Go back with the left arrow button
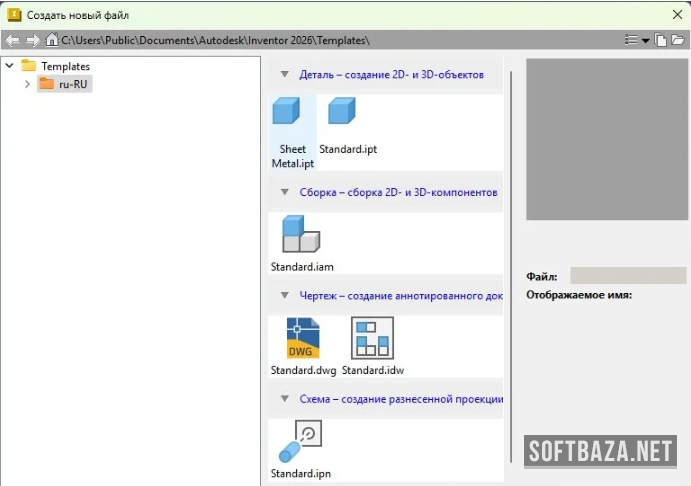Viewport: 691px width, 486px height. tap(12, 40)
